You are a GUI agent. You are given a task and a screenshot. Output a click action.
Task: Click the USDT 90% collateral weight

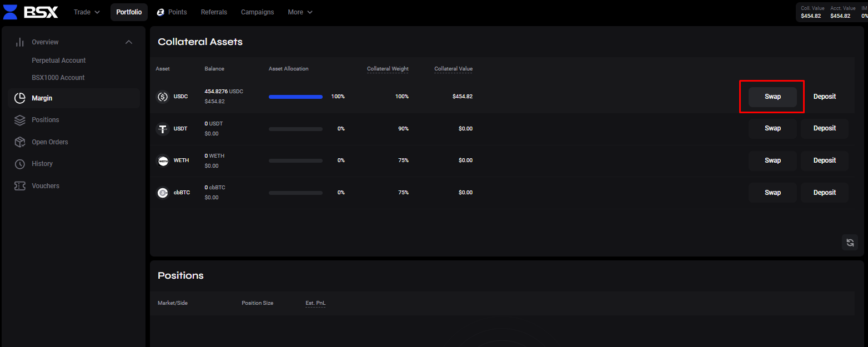tap(403, 129)
